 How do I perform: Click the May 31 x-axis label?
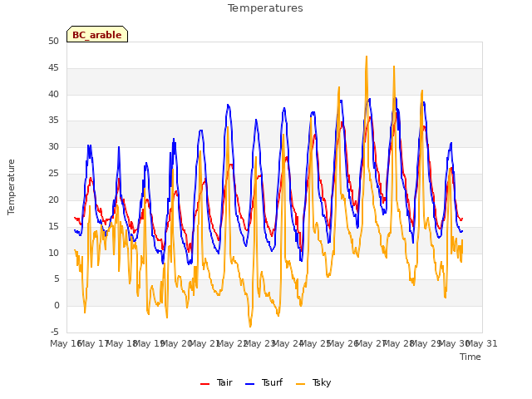point(482,343)
